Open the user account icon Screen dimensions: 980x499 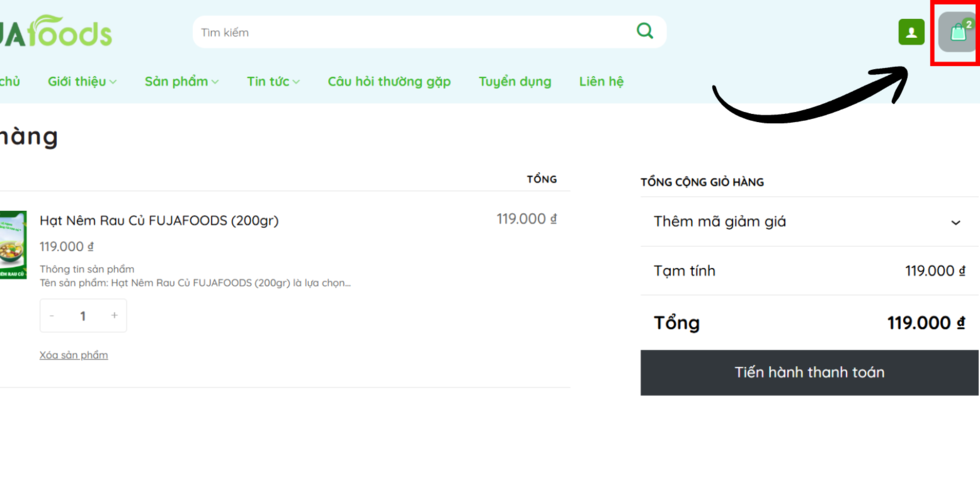911,32
